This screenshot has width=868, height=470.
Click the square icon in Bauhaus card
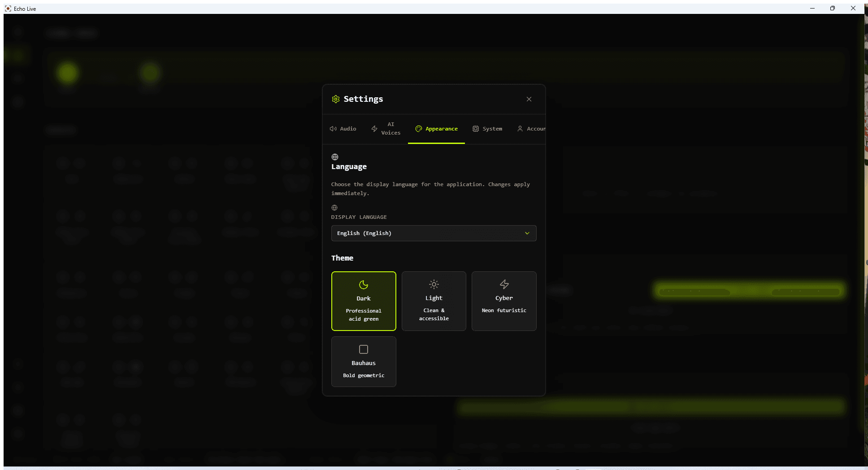(x=364, y=349)
